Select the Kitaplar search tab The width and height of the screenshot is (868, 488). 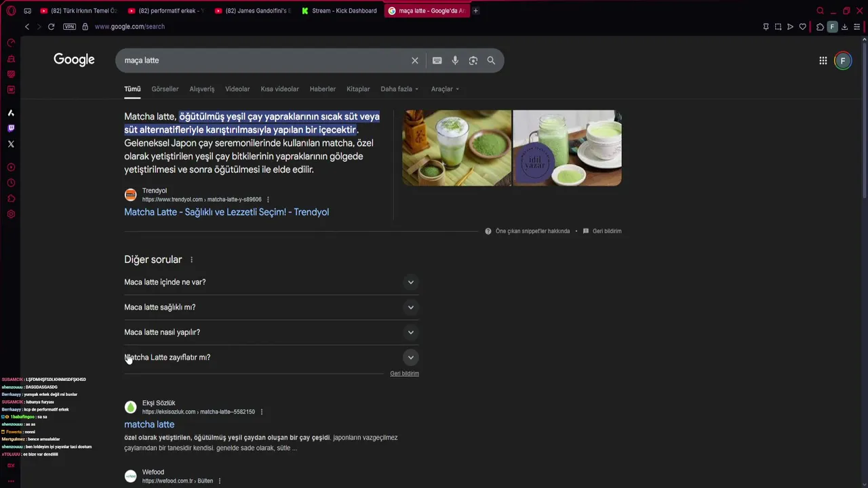coord(358,89)
